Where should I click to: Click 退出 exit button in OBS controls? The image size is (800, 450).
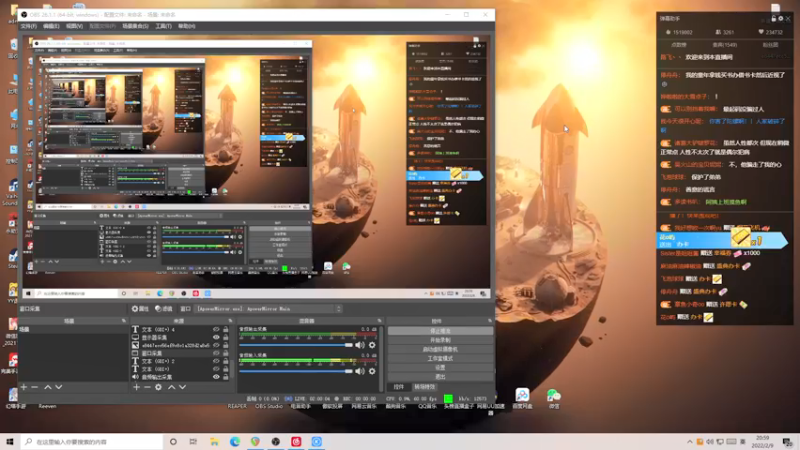[440, 377]
